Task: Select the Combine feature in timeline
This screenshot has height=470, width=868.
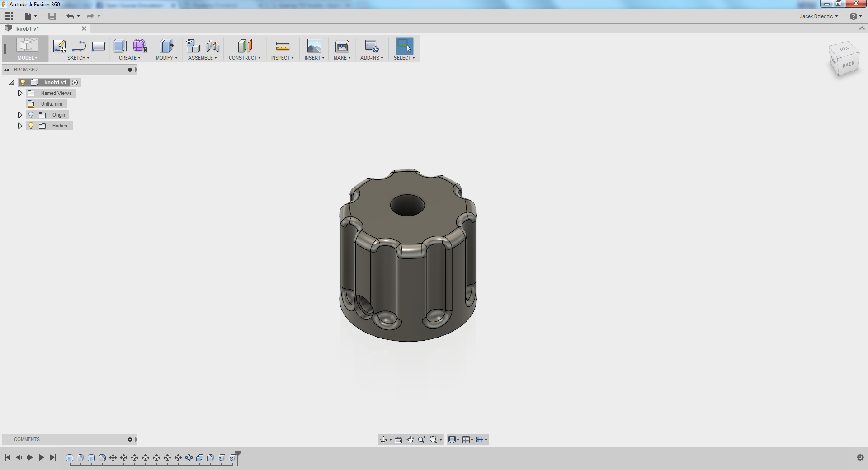Action: coord(200,458)
